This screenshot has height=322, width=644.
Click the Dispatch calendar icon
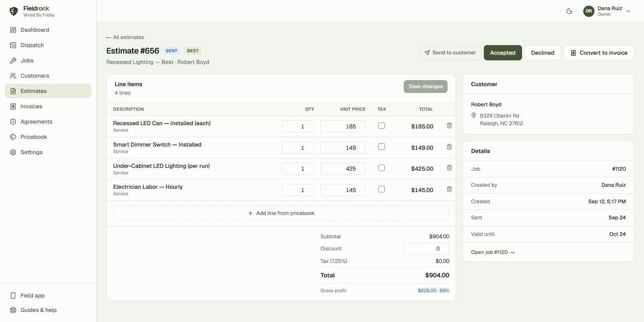[13, 45]
